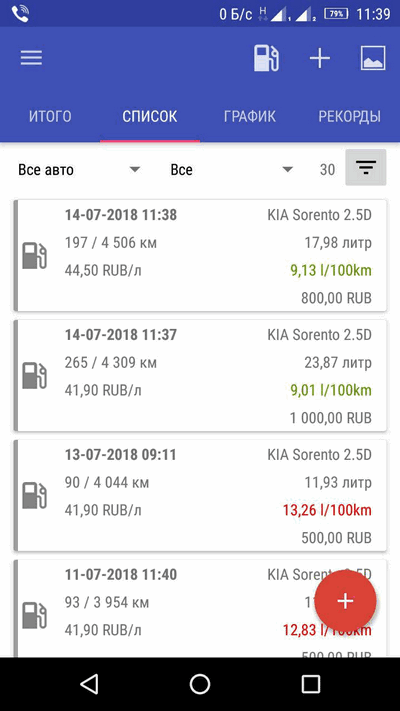Change the 30 records count selector
The height and width of the screenshot is (711, 400).
pyautogui.click(x=327, y=170)
